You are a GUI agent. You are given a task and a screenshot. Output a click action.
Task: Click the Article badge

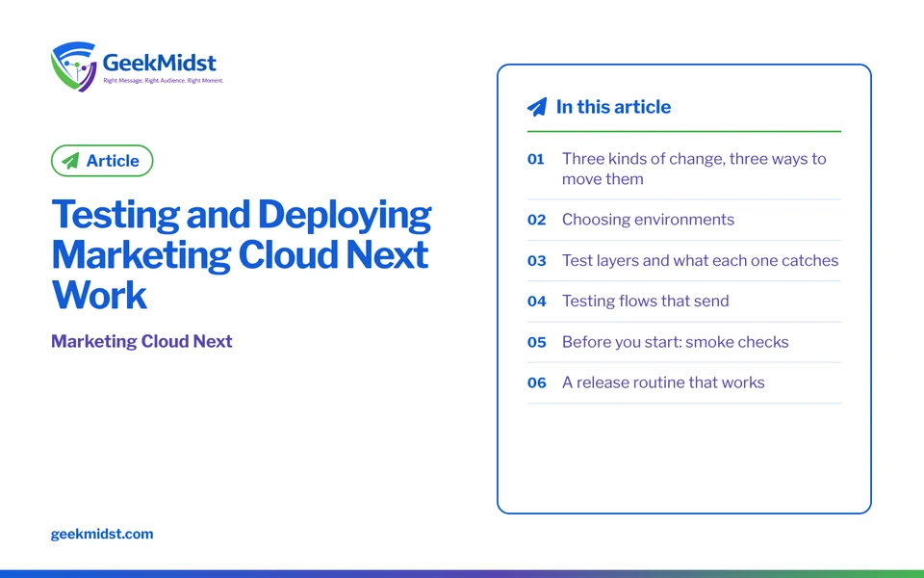pyautogui.click(x=102, y=161)
